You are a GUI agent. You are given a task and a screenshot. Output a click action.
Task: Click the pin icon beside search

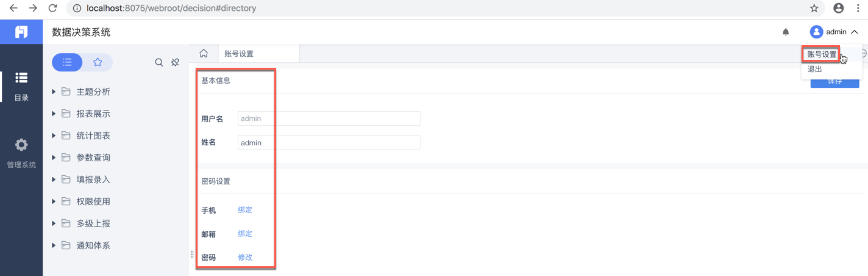pos(176,62)
